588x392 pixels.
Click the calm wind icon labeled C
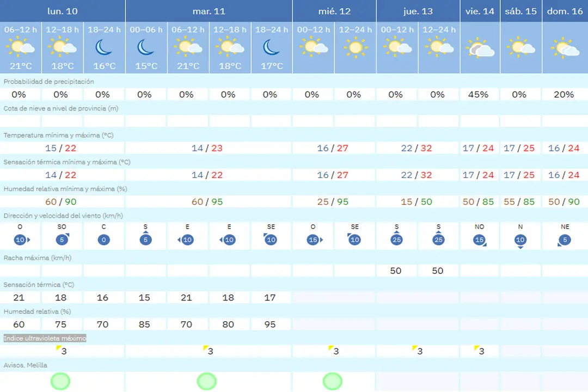(104, 240)
